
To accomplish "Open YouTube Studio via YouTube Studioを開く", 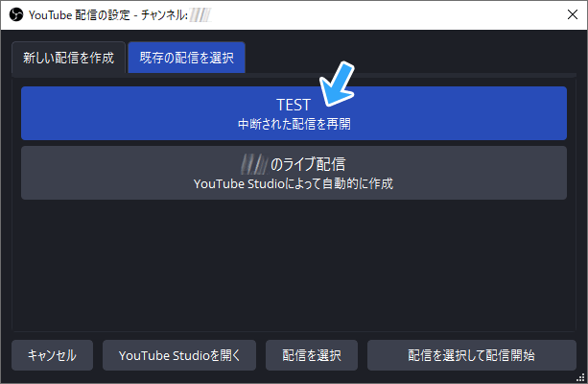I will 179,355.
